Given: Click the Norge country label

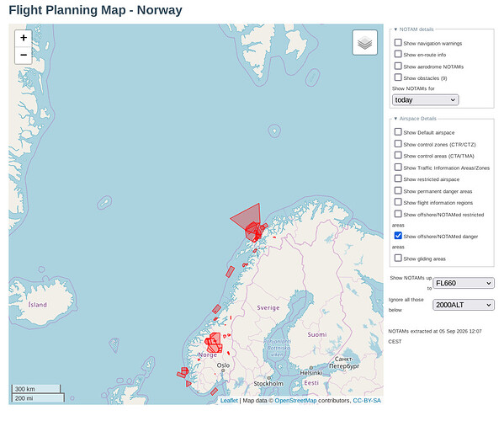Looking at the screenshot, I should (207, 354).
